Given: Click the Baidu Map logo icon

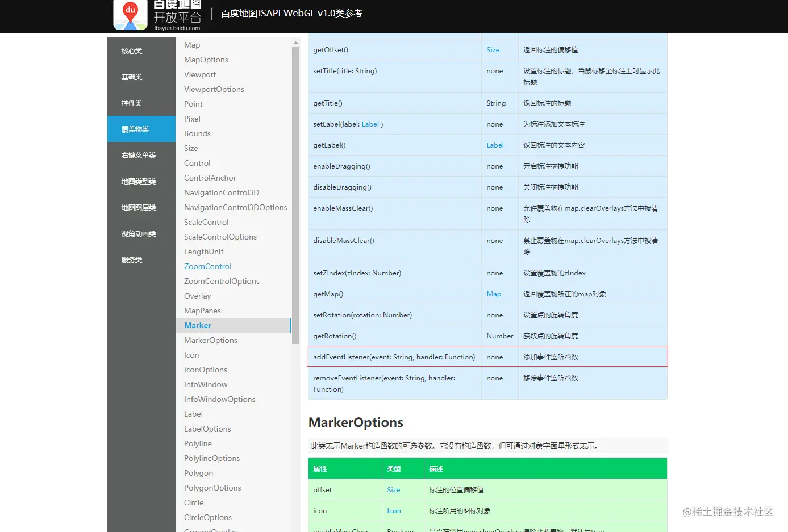Looking at the screenshot, I should click(130, 15).
